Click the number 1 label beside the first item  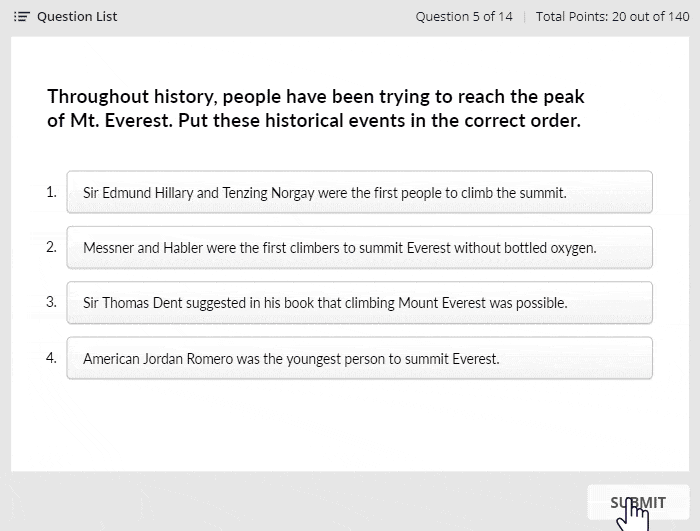(51, 192)
